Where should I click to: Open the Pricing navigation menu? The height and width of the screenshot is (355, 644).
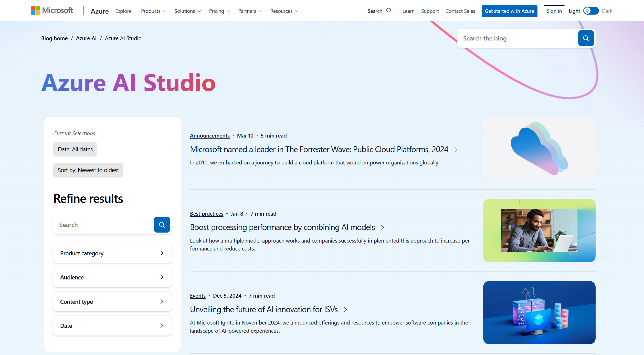point(219,11)
